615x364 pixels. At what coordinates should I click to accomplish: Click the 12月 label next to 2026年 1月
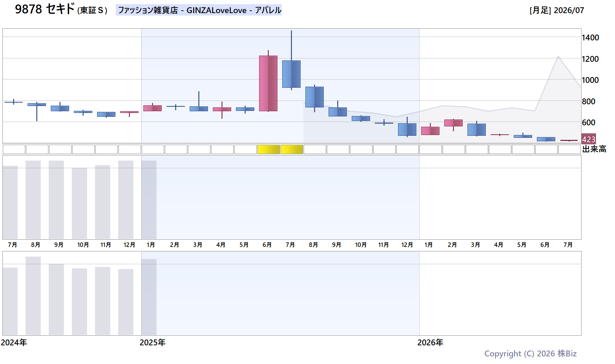[407, 245]
